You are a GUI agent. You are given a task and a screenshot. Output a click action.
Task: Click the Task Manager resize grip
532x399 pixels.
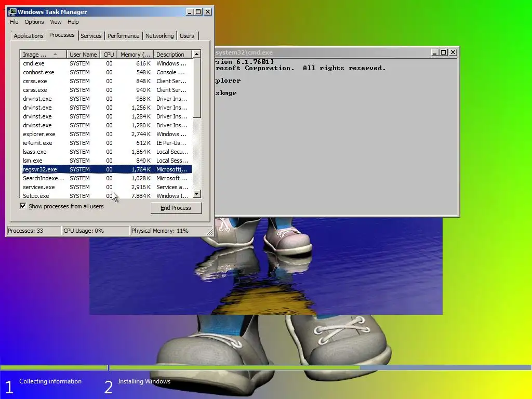[x=210, y=232]
